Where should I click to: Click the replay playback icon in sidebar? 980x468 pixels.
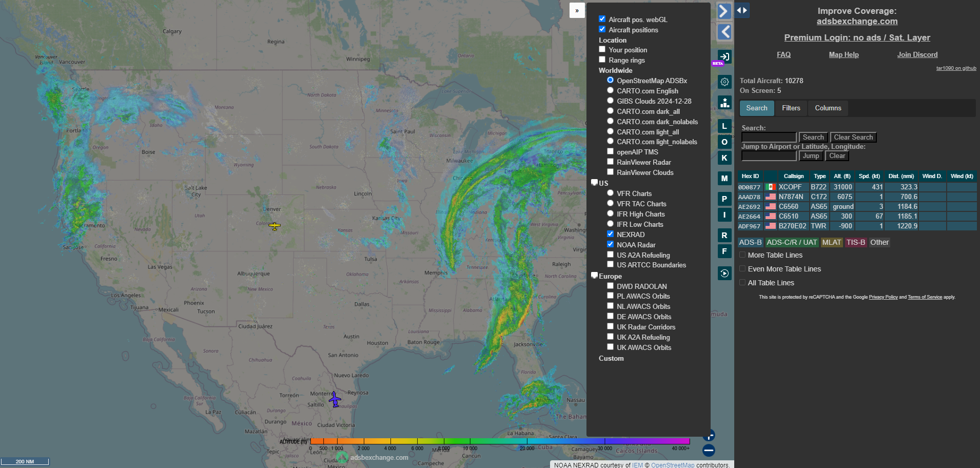724,273
